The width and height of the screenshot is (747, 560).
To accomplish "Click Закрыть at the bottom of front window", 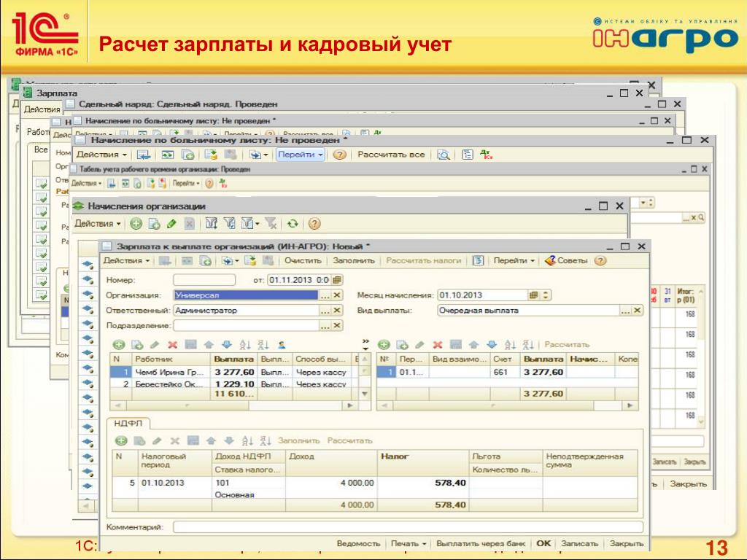I will (627, 543).
